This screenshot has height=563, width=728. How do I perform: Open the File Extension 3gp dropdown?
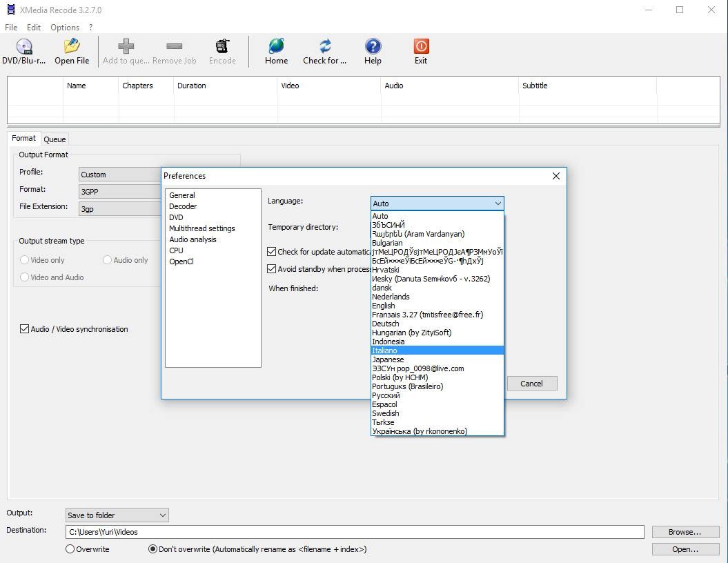pos(120,209)
